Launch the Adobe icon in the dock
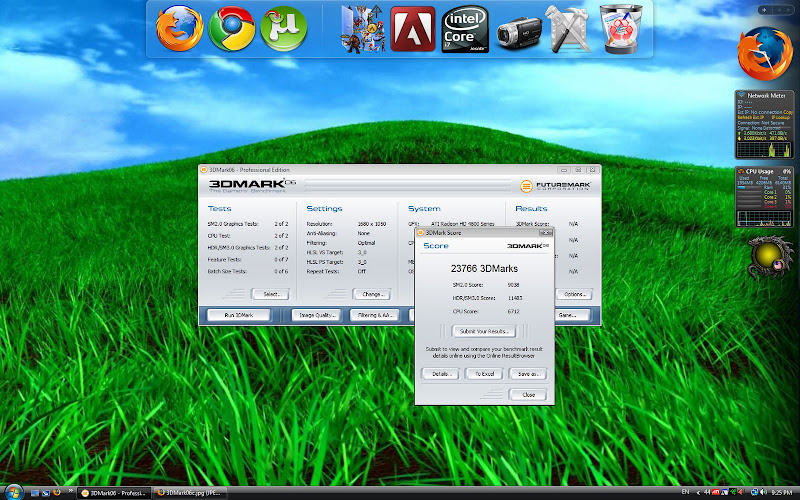Image resolution: width=800 pixels, height=500 pixels. tap(411, 29)
